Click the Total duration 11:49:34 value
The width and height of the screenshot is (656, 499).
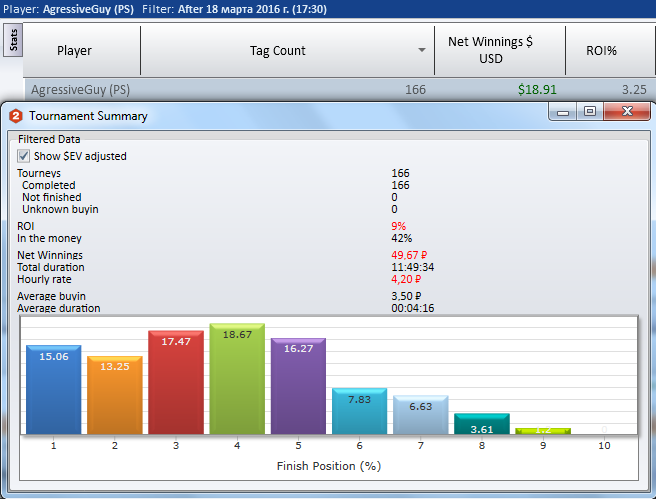413,267
